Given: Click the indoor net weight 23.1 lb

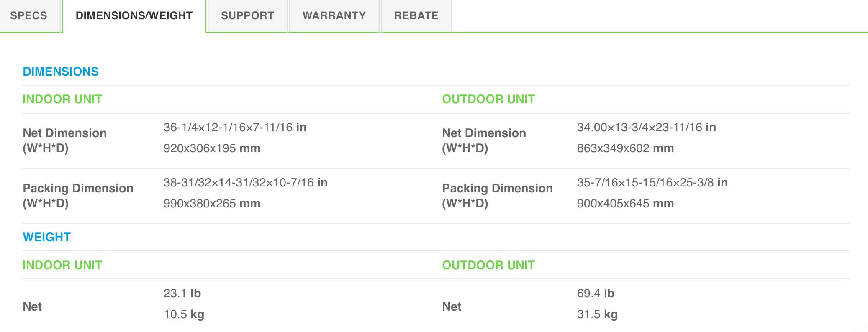Looking at the screenshot, I should pos(182,294).
